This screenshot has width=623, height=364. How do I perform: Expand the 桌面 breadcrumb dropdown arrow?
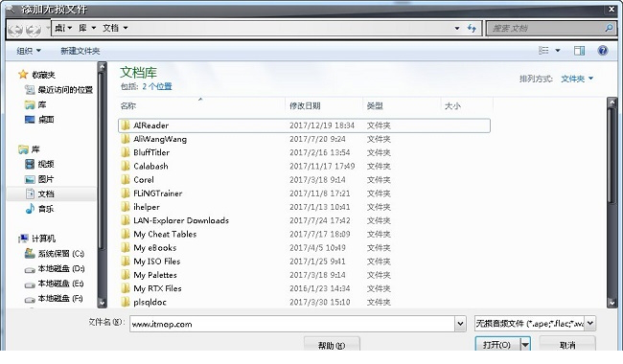(70, 28)
